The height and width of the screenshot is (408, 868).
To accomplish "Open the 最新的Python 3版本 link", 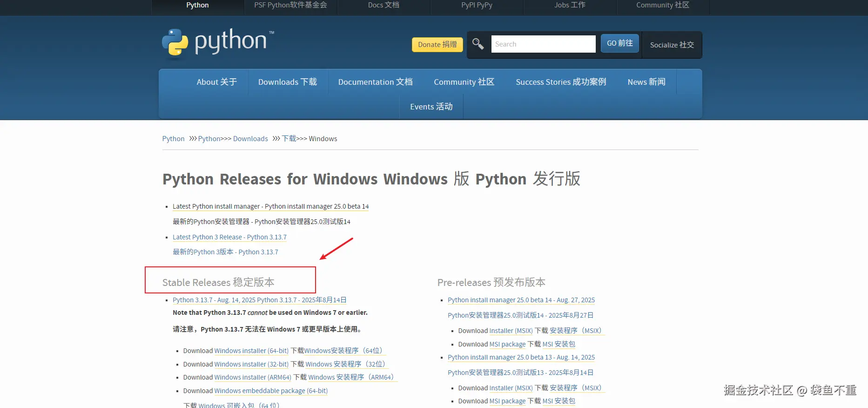I will click(225, 252).
